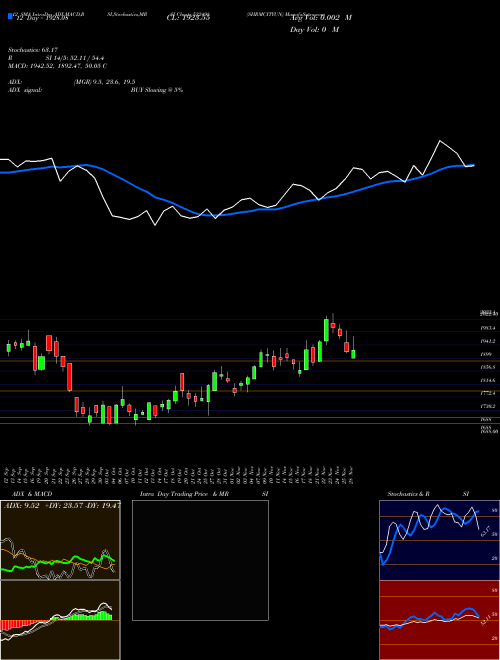Select the 'ADX: 9.52 +DY: 23.57 -DY: 19.47' header
This screenshot has height=660, width=500.
[63, 506]
